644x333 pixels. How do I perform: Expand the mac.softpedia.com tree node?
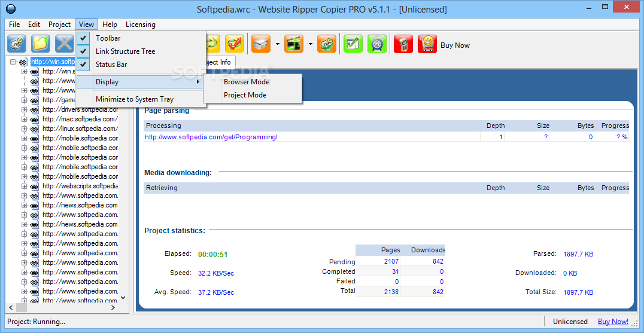click(24, 120)
